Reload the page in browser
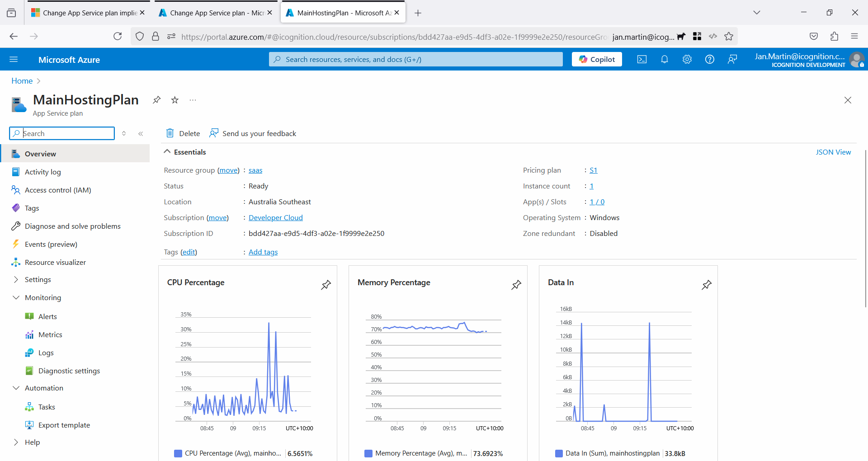Image resolution: width=868 pixels, height=461 pixels. pos(118,36)
